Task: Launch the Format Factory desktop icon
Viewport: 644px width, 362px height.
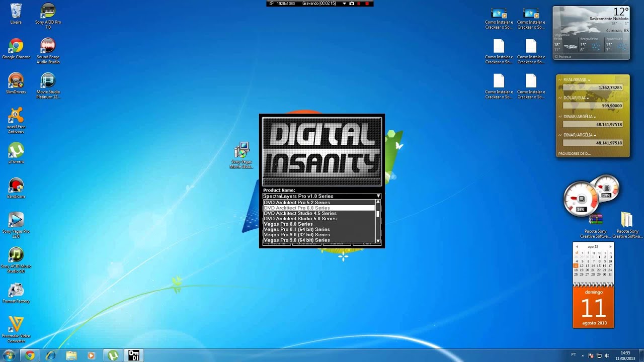Action: point(16,293)
